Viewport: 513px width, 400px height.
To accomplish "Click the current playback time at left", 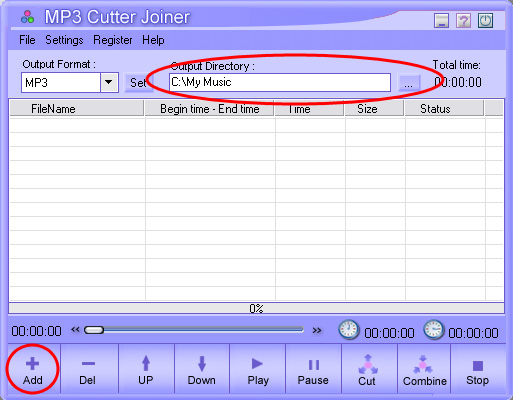I will click(36, 331).
